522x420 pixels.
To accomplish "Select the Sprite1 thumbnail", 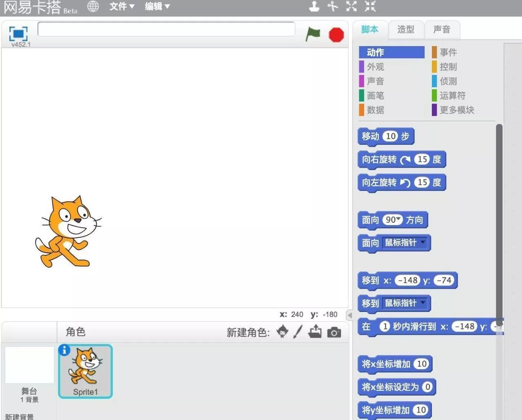I will 85,371.
